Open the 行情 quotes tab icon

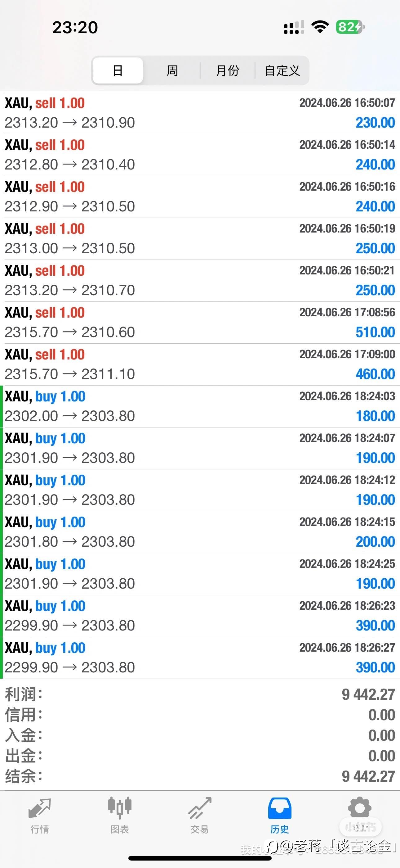tap(40, 808)
